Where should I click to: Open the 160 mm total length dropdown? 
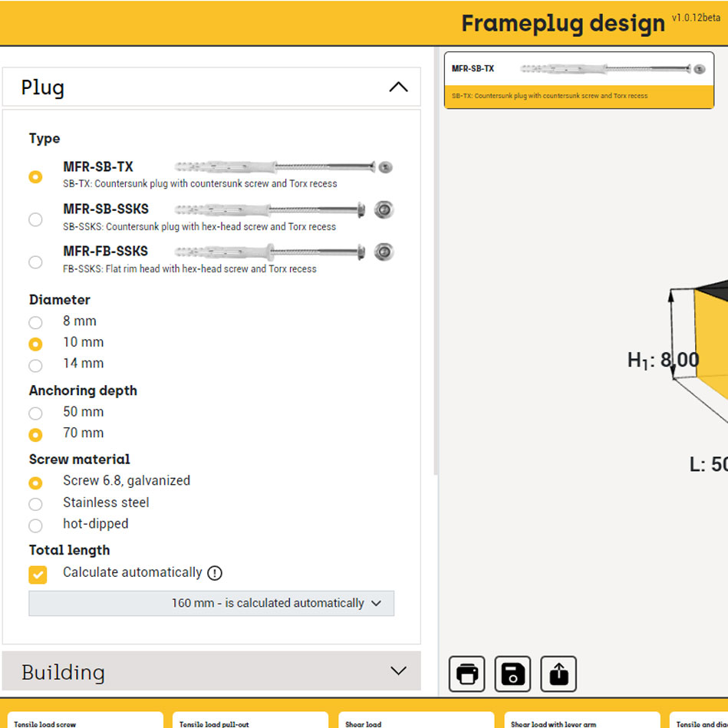[211, 604]
